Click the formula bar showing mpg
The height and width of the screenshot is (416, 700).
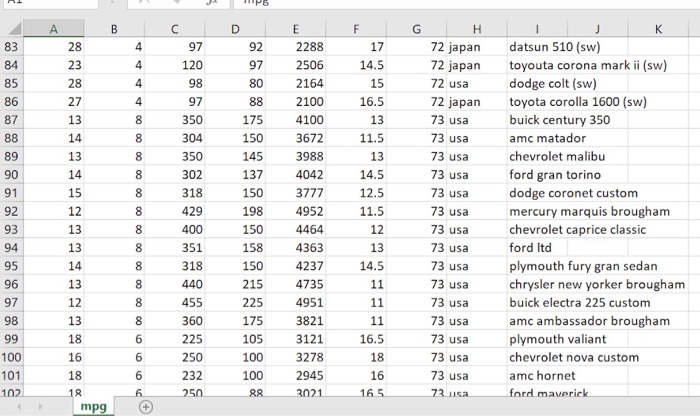click(x=467, y=3)
